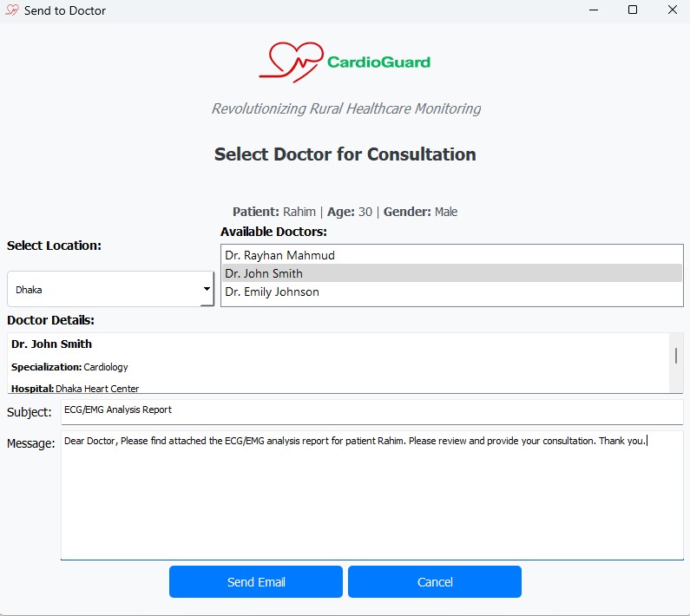Click the Specialization: Cardiology line
The image size is (690, 616).
click(69, 367)
